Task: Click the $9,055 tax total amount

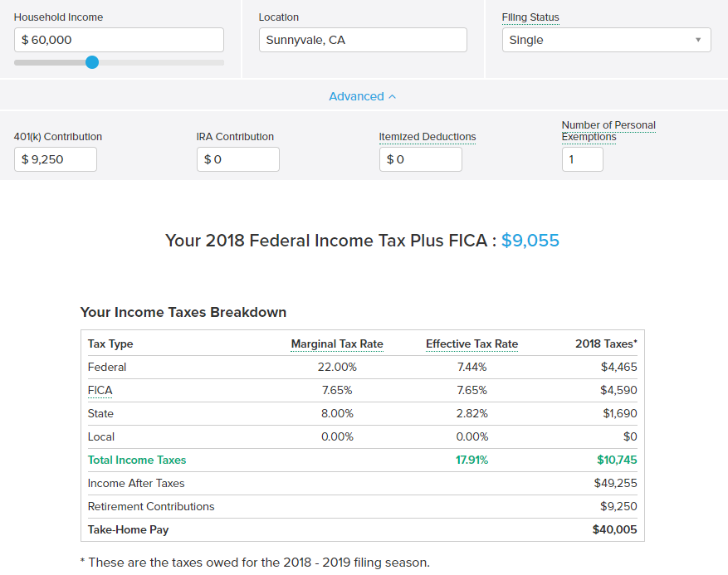Action: pyautogui.click(x=530, y=241)
